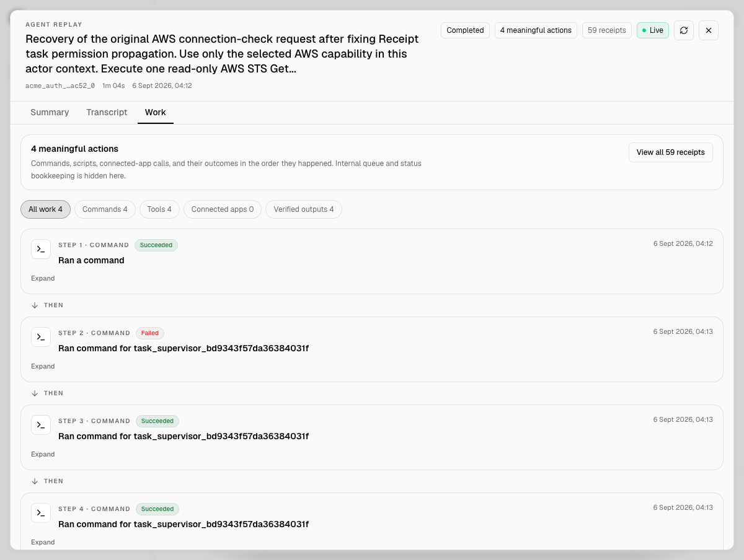The height and width of the screenshot is (560, 744).
Task: Click the green Live status badge
Action: (653, 30)
